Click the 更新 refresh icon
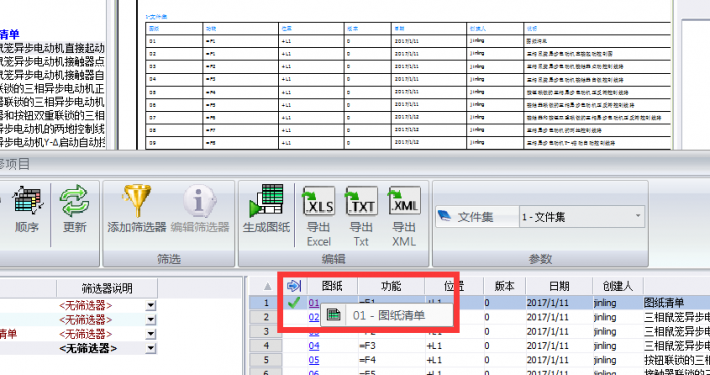 (x=74, y=201)
